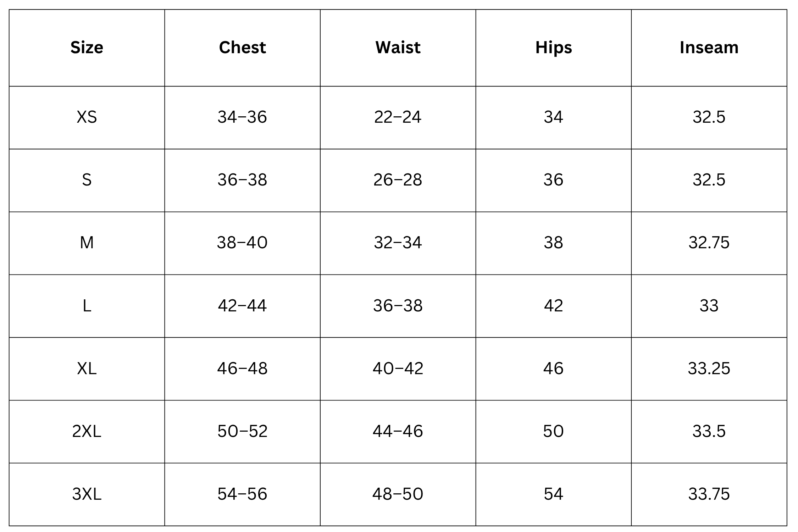Click hips value 54
The width and height of the screenshot is (798, 532).
tap(553, 494)
